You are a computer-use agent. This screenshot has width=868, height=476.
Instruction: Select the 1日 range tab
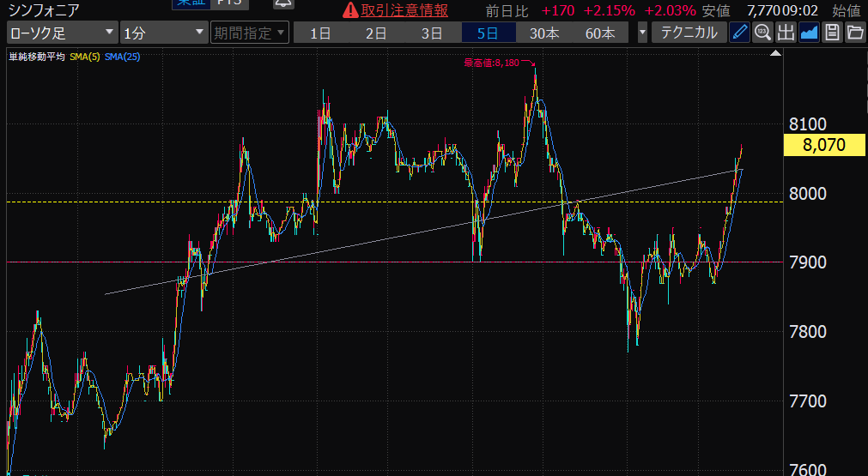(321, 33)
